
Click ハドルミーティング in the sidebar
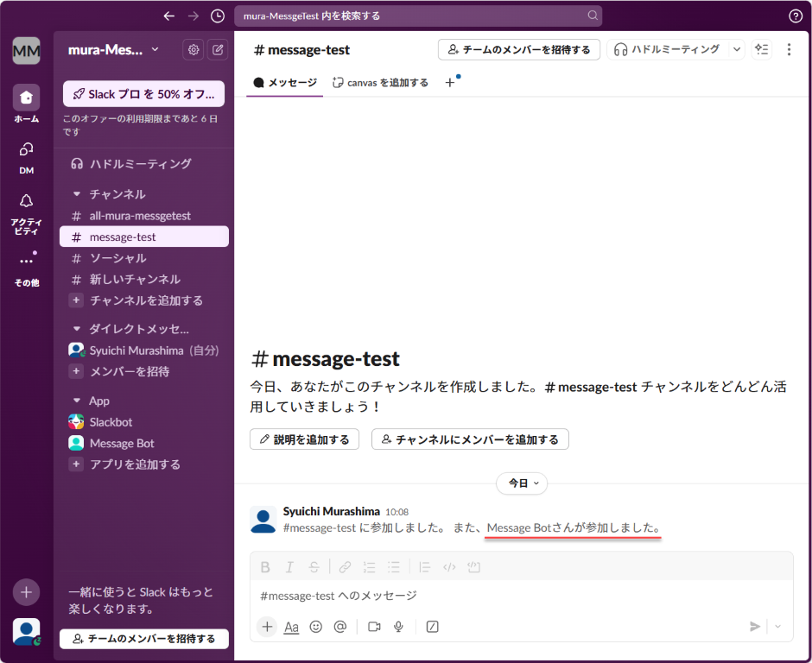pyautogui.click(x=144, y=164)
